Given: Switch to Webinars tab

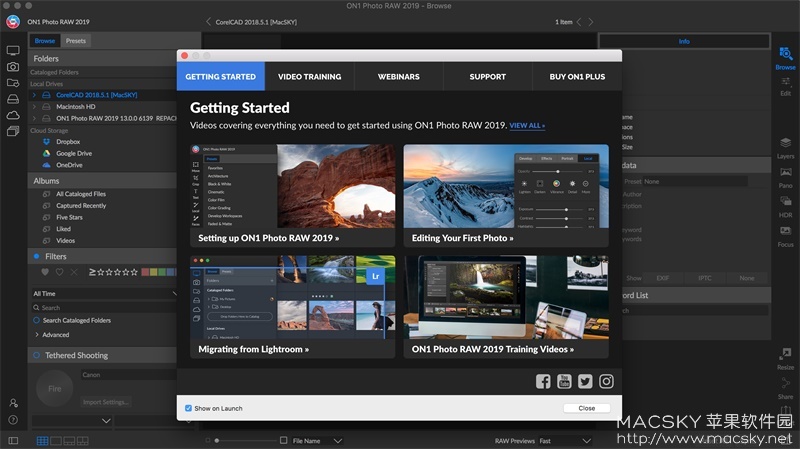Looking at the screenshot, I should click(x=398, y=77).
